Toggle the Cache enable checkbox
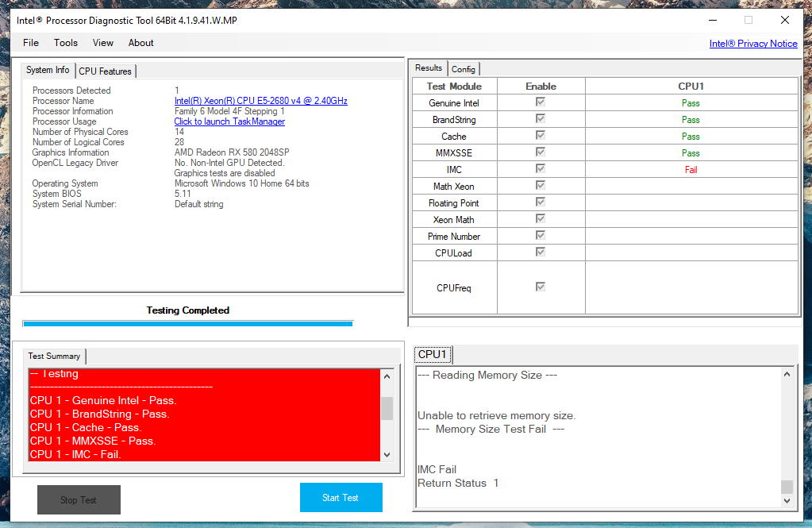This screenshot has height=528, width=812. coord(540,135)
